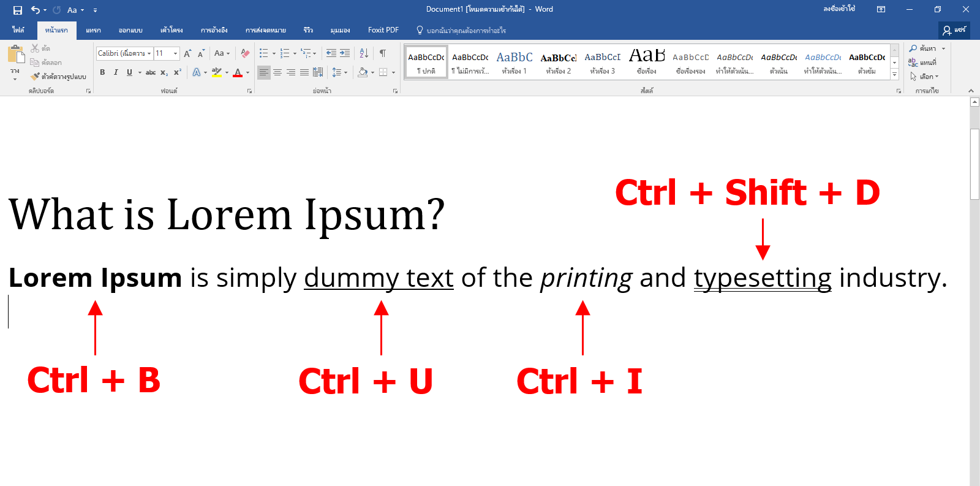Open the font size 11 dropdown
Screen dimensions: 980x486
[x=175, y=53]
